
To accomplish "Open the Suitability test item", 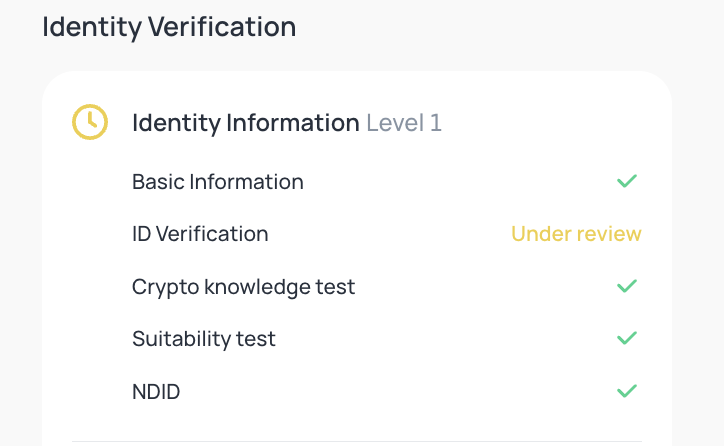I will [204, 339].
